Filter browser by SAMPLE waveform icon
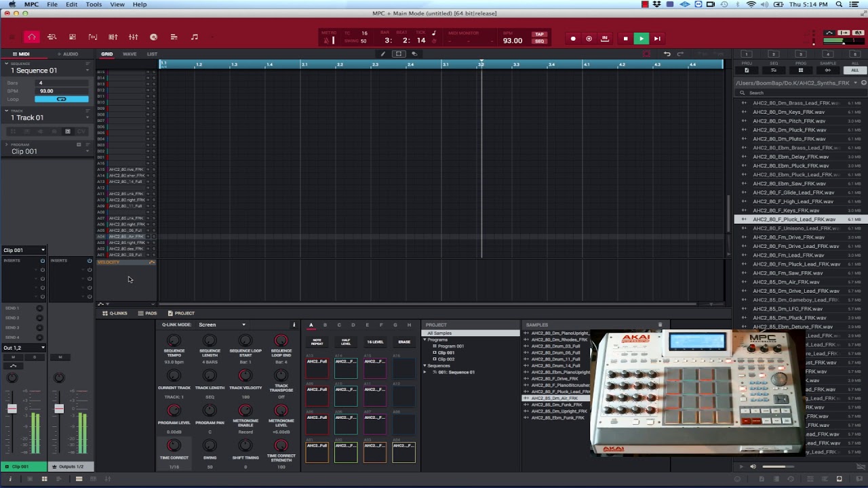 point(828,70)
